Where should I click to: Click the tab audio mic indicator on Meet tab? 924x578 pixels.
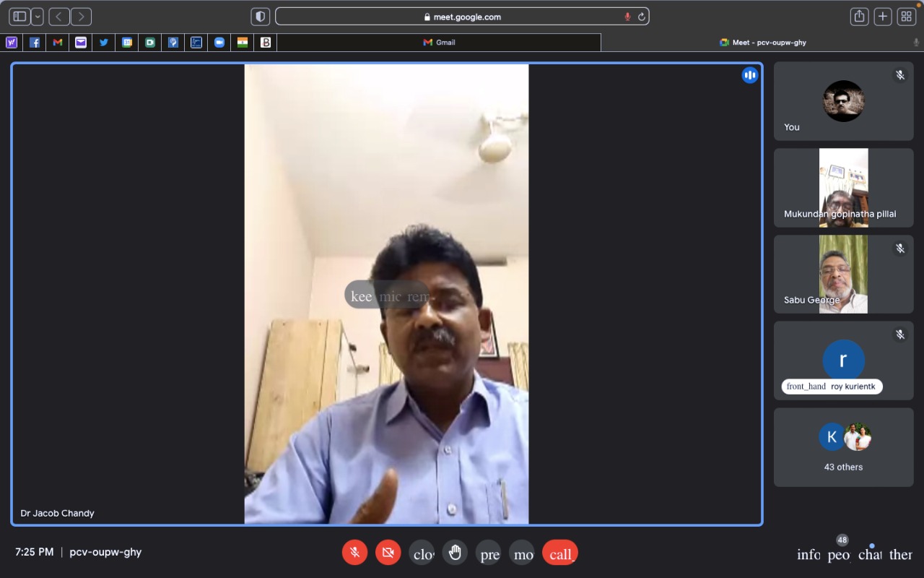[x=916, y=43]
